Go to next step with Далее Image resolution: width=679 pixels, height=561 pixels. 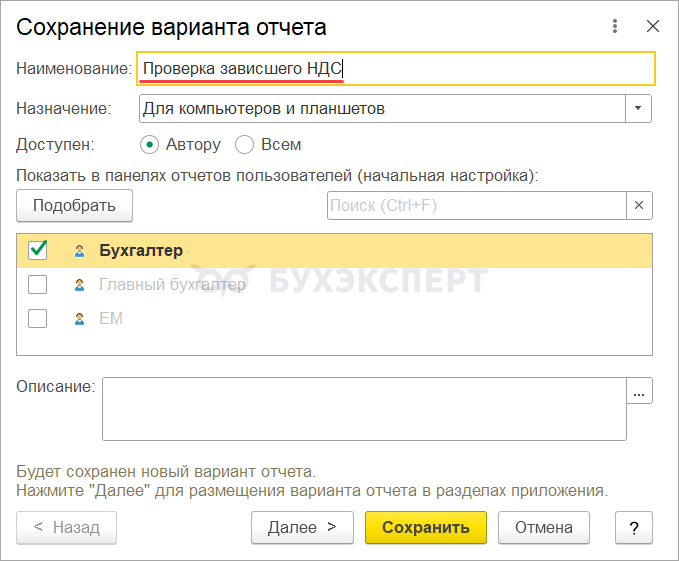pyautogui.click(x=302, y=527)
